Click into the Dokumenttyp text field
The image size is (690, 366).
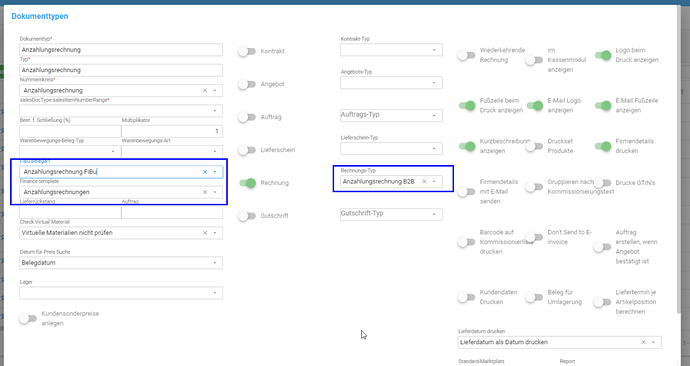click(121, 50)
